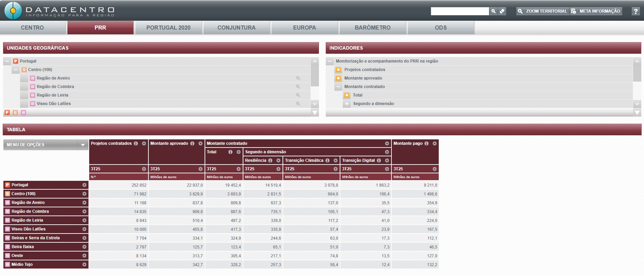Open the Meta Informação button
Viewport: 644px width, 276px height.
(596, 11)
